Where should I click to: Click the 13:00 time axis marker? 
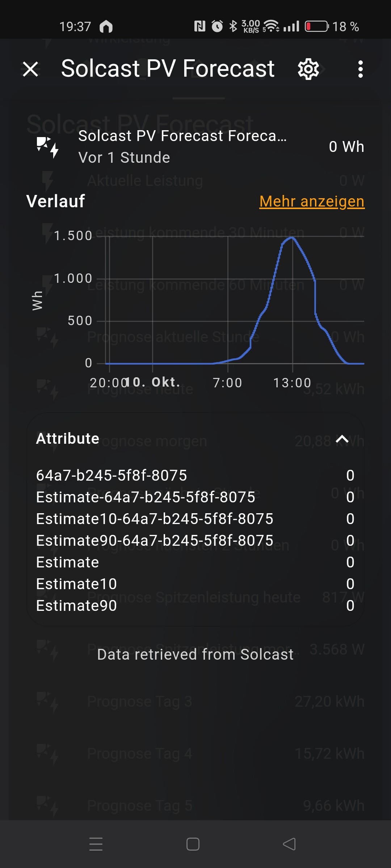pyautogui.click(x=292, y=383)
